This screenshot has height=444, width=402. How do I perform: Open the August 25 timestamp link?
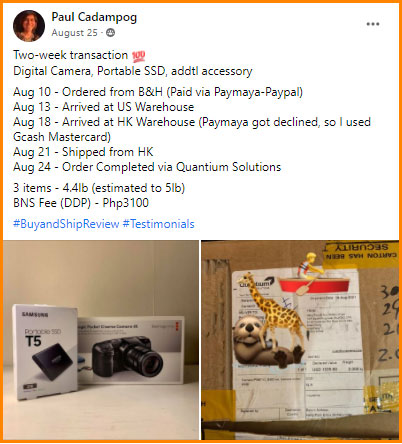pyautogui.click(x=74, y=33)
